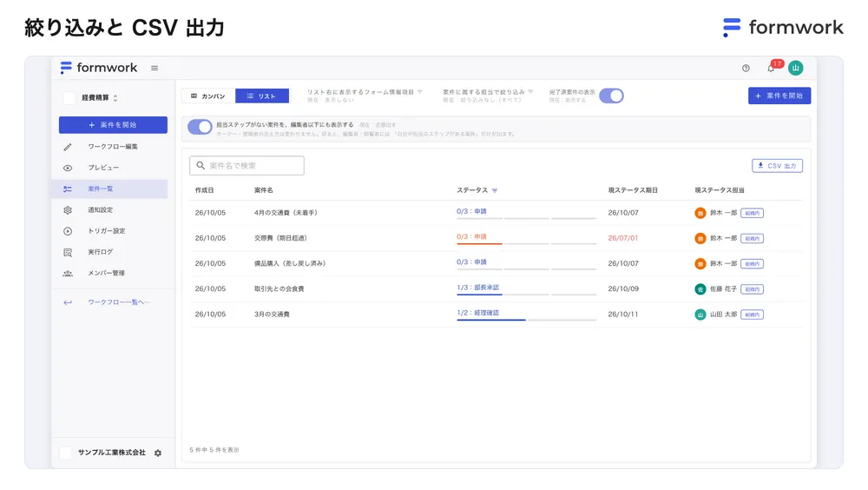Click 0/3：申請 status in 4月の交通費 row
868x490 pixels.
pyautogui.click(x=471, y=211)
